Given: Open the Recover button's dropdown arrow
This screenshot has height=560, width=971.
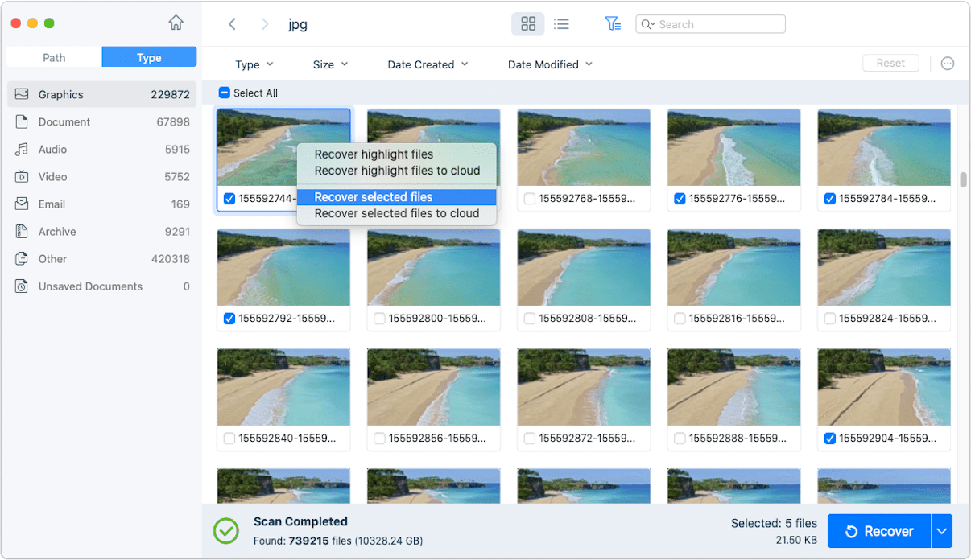Looking at the screenshot, I should 940,531.
